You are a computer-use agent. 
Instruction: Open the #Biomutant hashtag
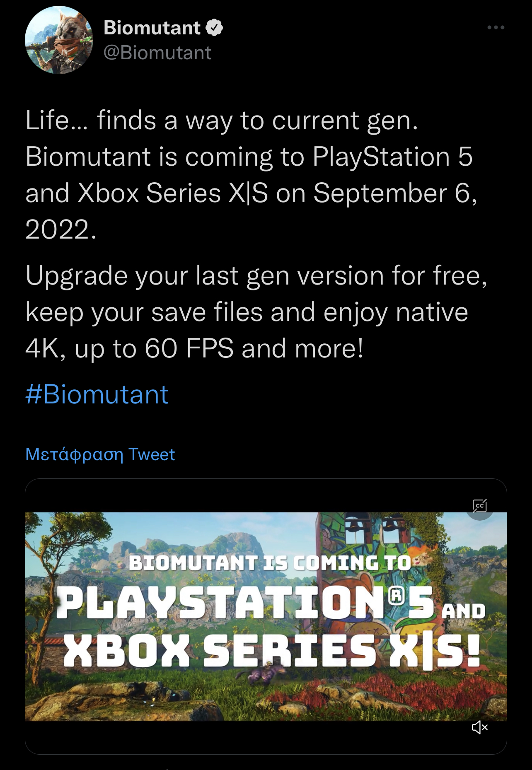[97, 394]
